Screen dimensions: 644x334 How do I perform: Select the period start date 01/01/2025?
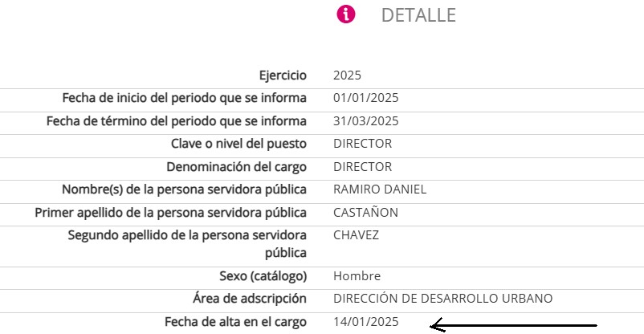point(365,98)
